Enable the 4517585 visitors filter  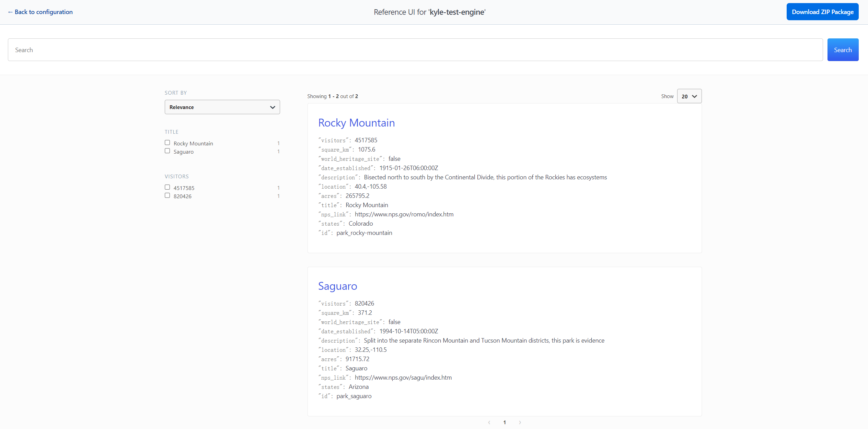pyautogui.click(x=167, y=187)
